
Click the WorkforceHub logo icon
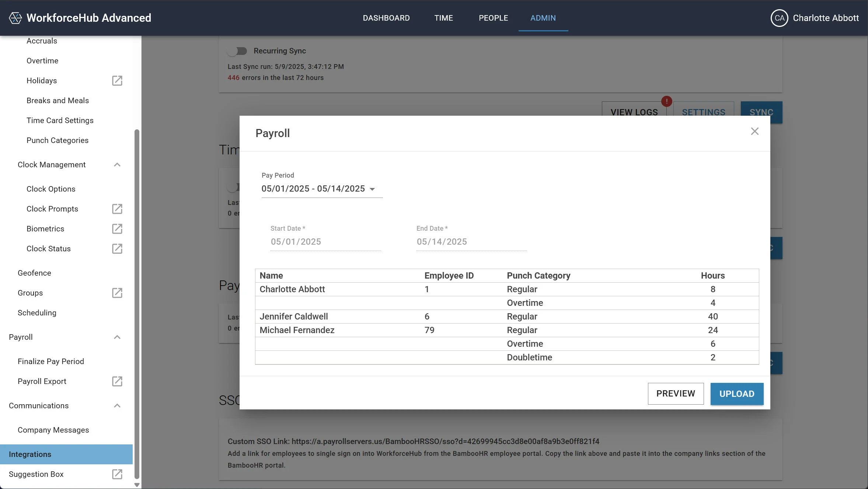tap(15, 18)
